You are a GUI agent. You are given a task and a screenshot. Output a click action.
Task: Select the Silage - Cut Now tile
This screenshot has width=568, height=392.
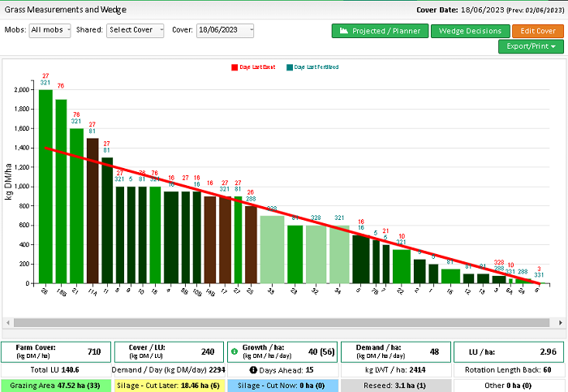[282, 386]
